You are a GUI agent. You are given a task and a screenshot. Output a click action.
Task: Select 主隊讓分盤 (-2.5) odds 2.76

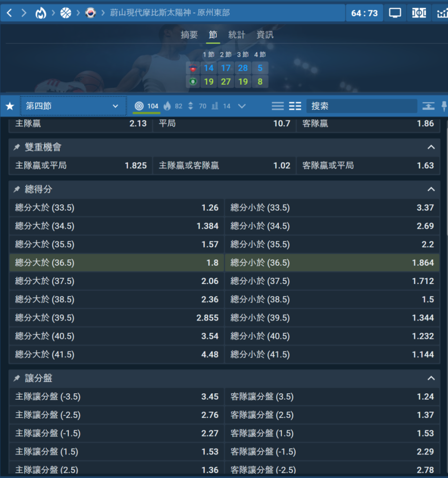click(117, 415)
